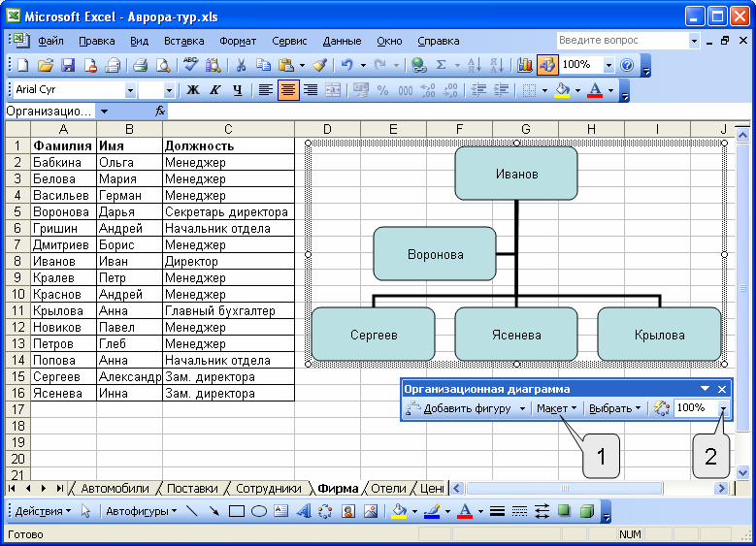The height and width of the screenshot is (546, 756).
Task: Open the Файл menu
Action: pyautogui.click(x=50, y=41)
